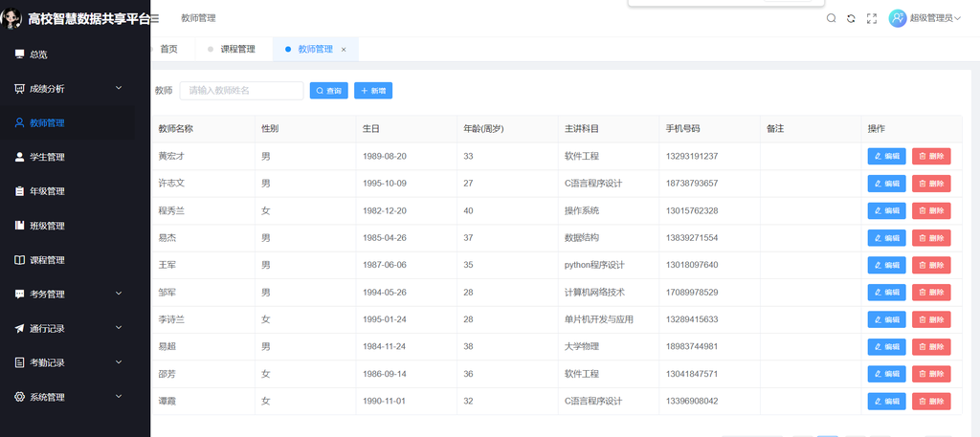Expand the 成绩分析 sidebar submenu
980x437 pixels.
67,89
